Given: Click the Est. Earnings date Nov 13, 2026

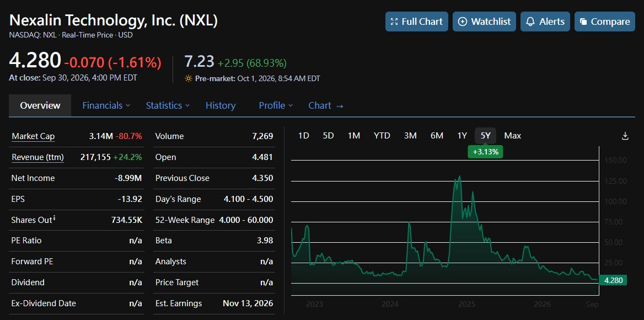Looking at the screenshot, I should click(x=248, y=303).
